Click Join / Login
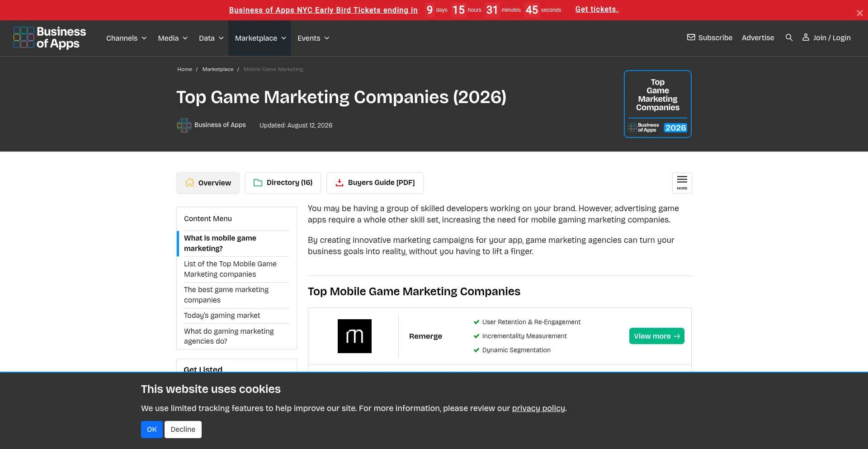This screenshot has height=449, width=868. click(826, 38)
